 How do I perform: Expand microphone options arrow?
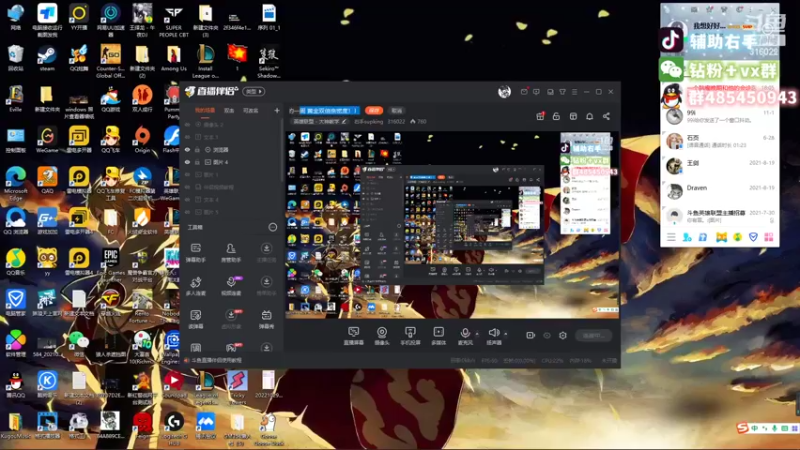click(477, 334)
